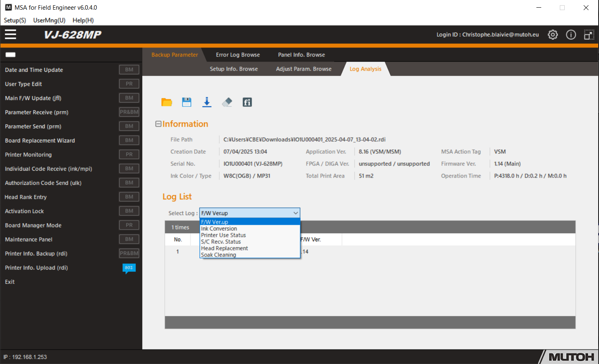Select F/W Ver.up highlighted option
Screen dimensions: 599x364
(x=250, y=222)
